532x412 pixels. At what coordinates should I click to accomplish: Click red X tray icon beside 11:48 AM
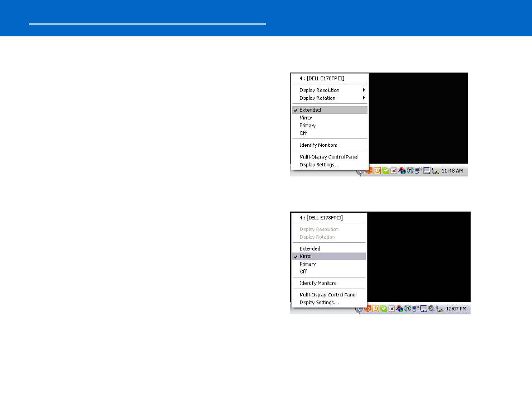tap(394, 171)
